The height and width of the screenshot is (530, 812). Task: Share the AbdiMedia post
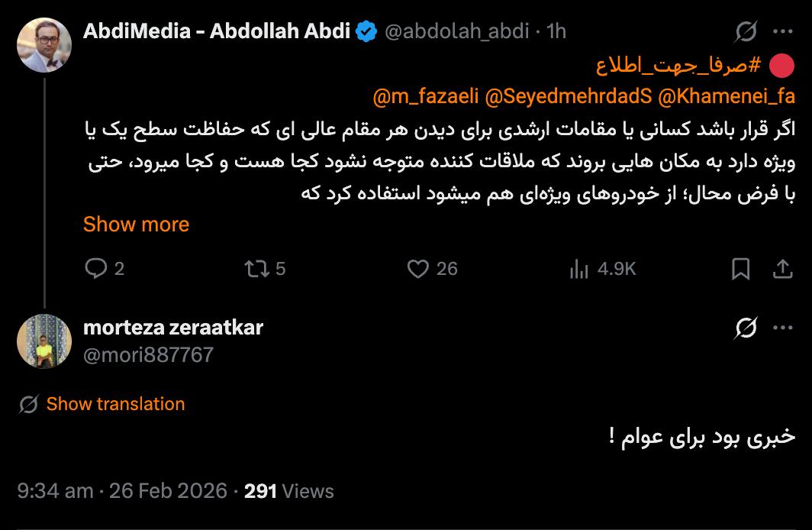782,268
